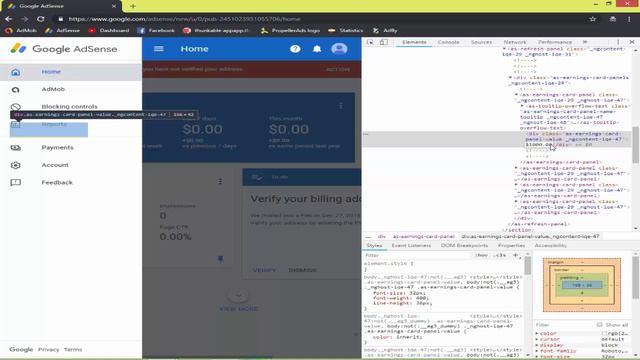Toggle :hov element state panel

[482, 256]
